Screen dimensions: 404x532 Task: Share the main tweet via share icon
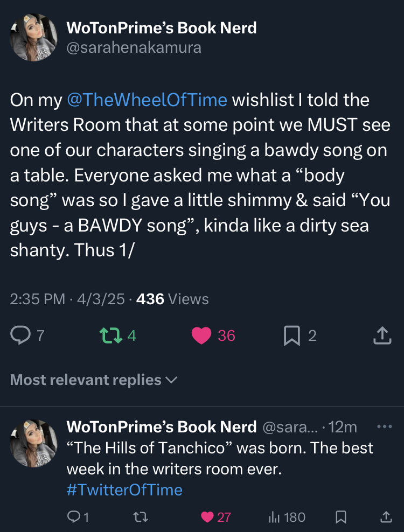coord(381,336)
